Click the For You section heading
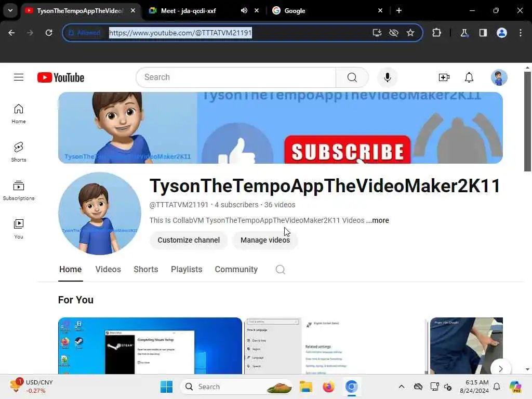The image size is (532, 399). [x=76, y=300]
